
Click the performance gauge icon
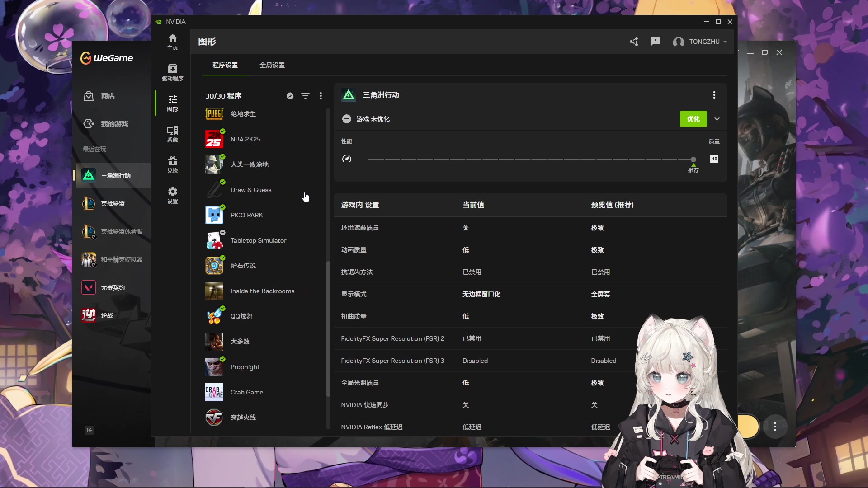(x=347, y=159)
